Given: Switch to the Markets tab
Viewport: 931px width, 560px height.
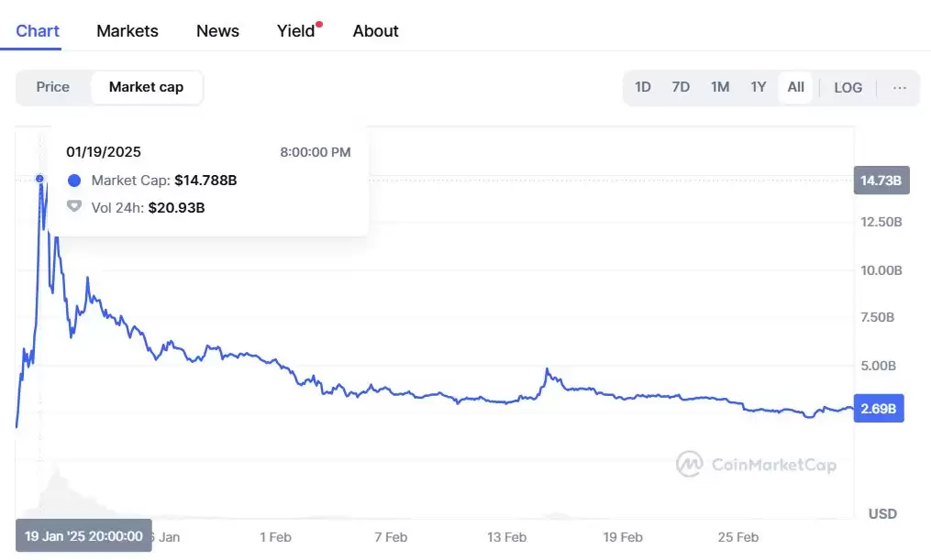Looking at the screenshot, I should [x=127, y=31].
